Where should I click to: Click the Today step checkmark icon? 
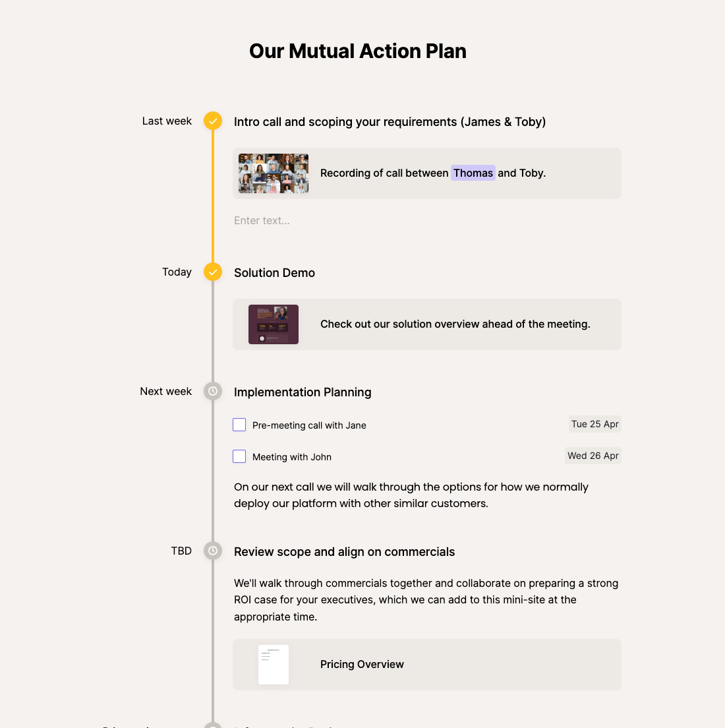coord(213,272)
